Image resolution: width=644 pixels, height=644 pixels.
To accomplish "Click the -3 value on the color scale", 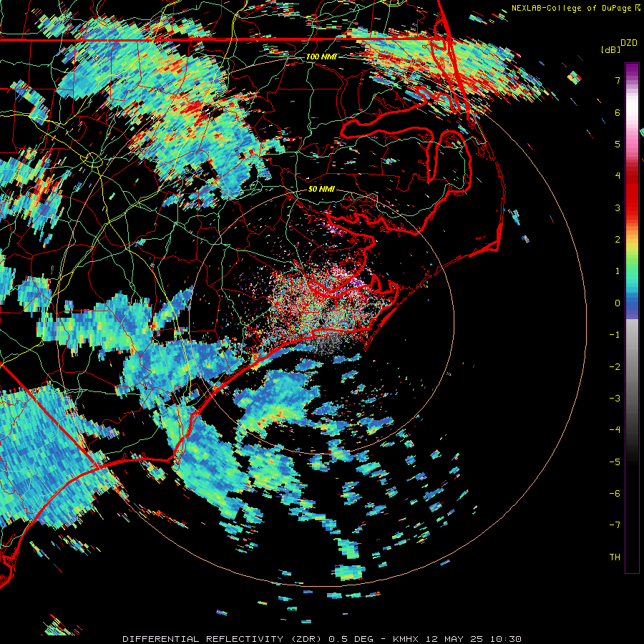I will point(615,399).
